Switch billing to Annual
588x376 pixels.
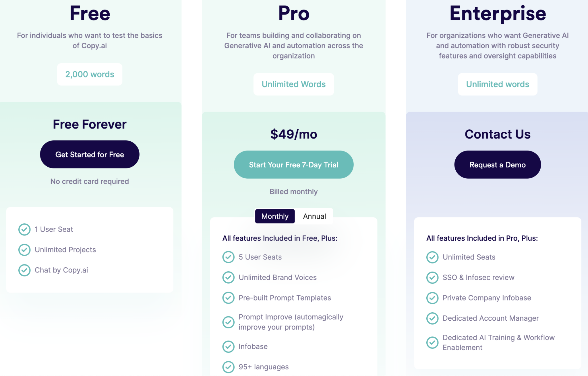[314, 216]
